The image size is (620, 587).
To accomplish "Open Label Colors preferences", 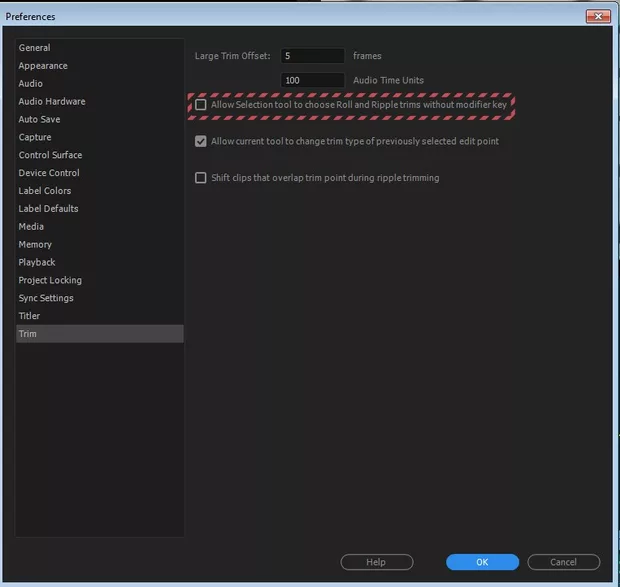I will [x=45, y=191].
